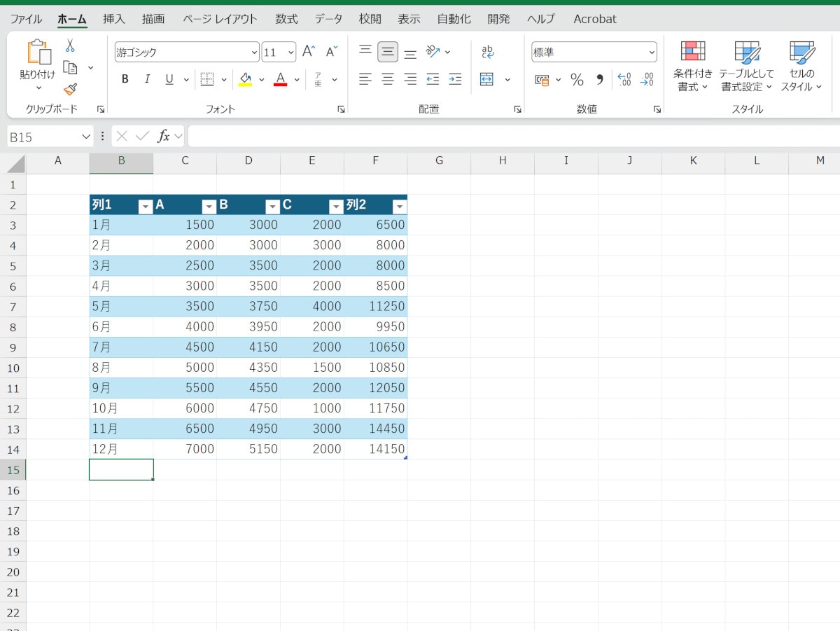Open the 挿入 ribbon tab
The image size is (840, 631).
pos(113,19)
